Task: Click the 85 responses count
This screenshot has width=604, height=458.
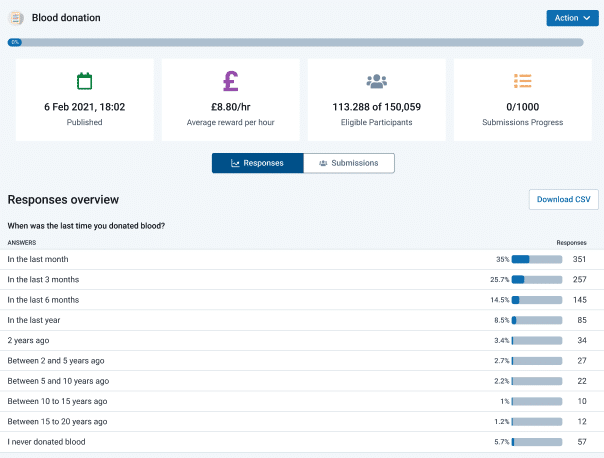Action: [582, 320]
